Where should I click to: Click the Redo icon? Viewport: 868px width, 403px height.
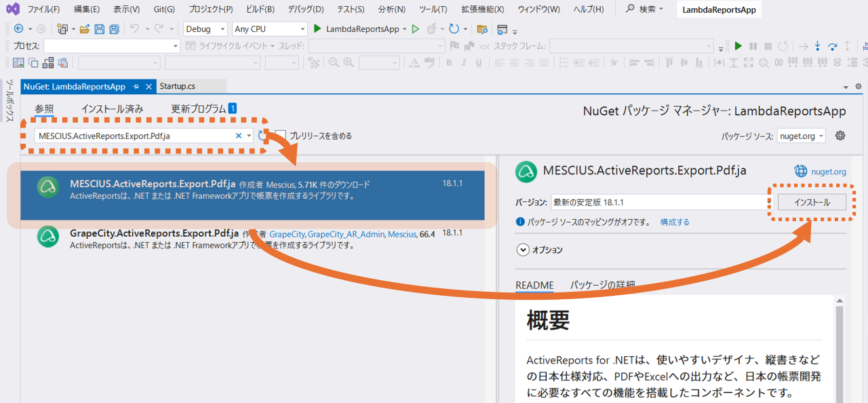[x=159, y=29]
